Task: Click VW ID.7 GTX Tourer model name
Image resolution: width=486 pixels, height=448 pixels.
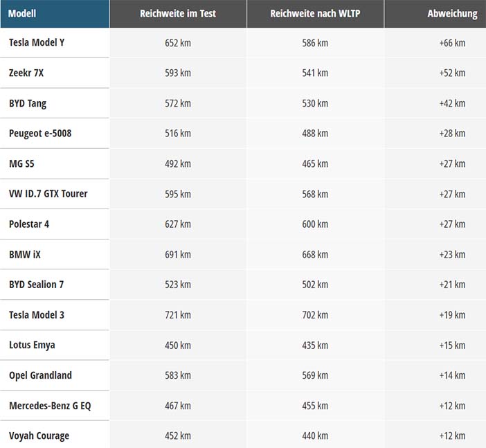Action: coord(48,194)
